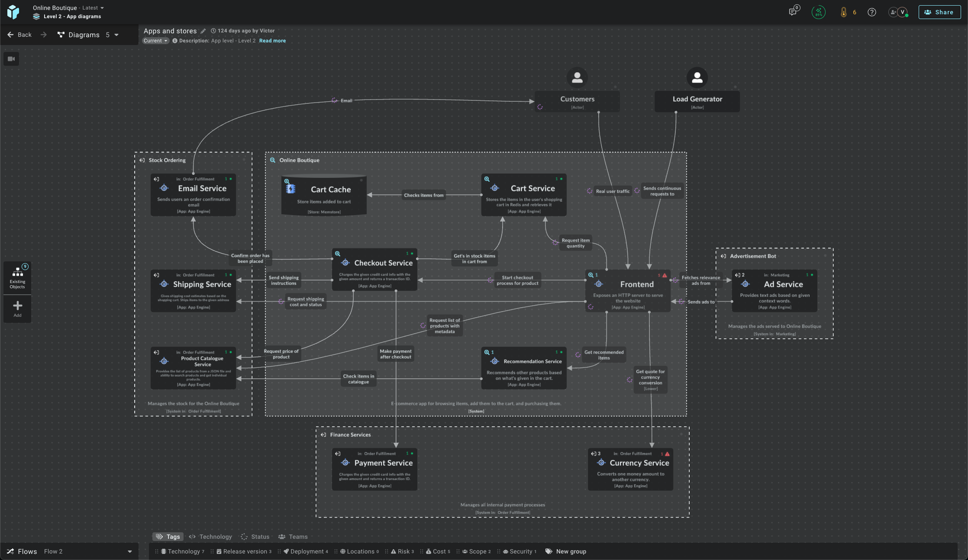Click the 'Real user traffic' connection label
968x560 pixels.
click(613, 191)
